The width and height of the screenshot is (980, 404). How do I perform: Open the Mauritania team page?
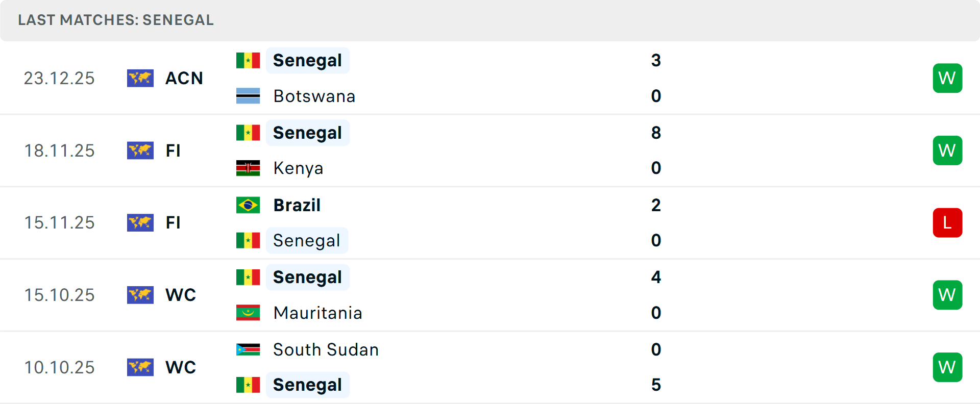tap(317, 313)
